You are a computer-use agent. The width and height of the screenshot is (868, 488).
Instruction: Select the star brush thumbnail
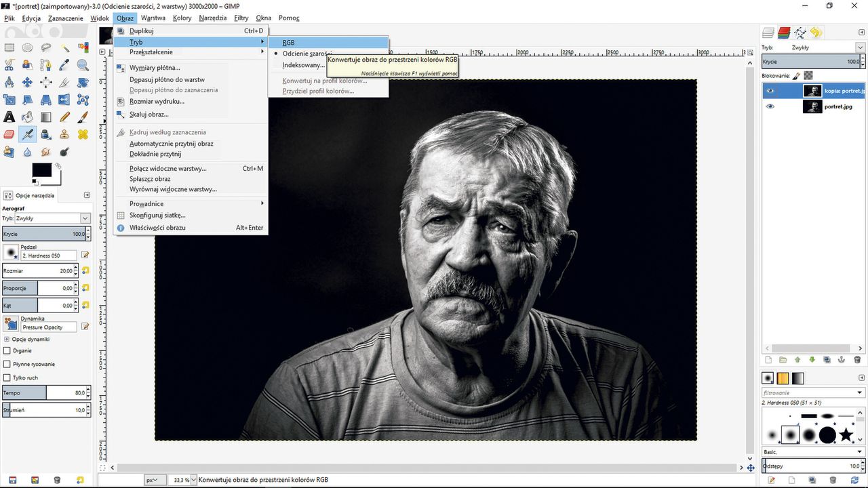pyautogui.click(x=846, y=434)
